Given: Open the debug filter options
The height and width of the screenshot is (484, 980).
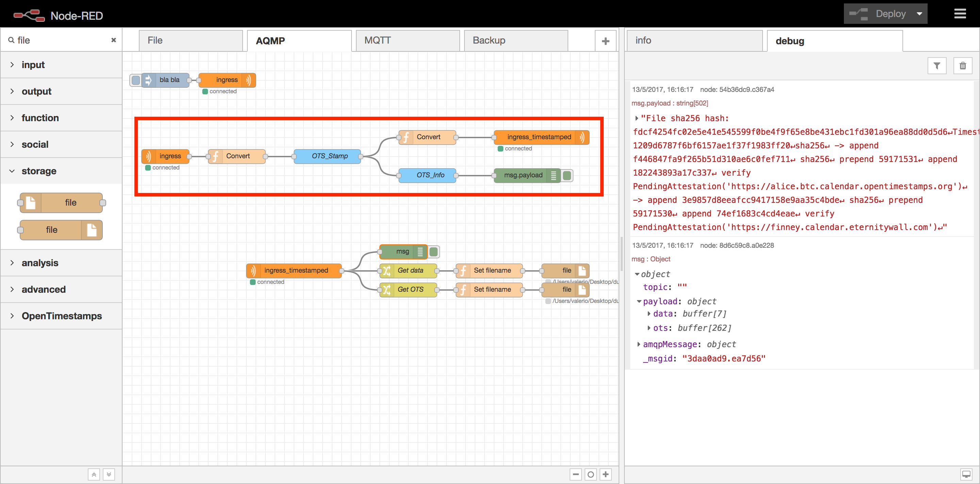Looking at the screenshot, I should pos(937,66).
